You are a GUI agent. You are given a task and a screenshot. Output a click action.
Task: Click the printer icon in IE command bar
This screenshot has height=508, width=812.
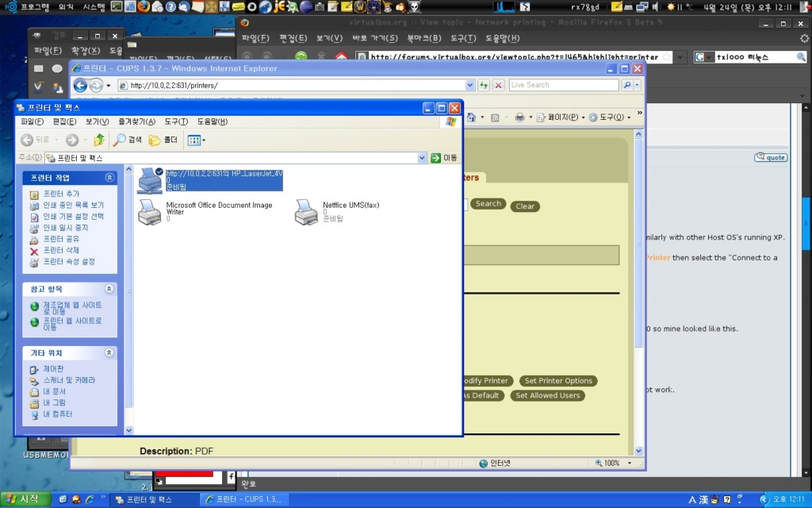(519, 117)
